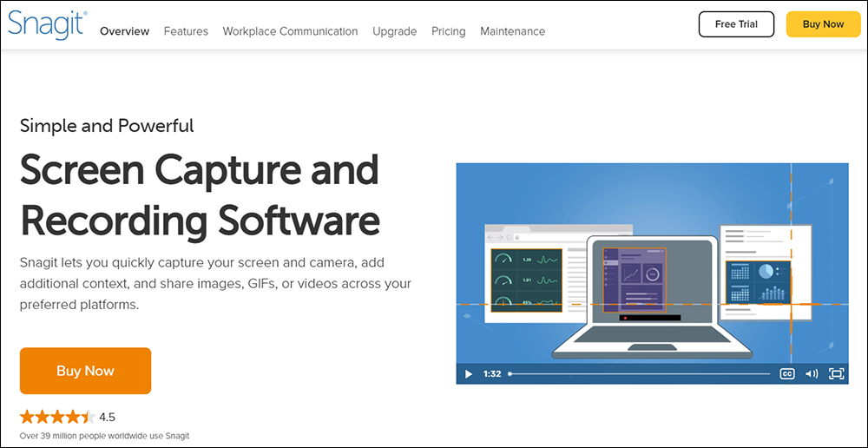Click the orange Buy Now button
The image size is (868, 448).
click(x=85, y=371)
